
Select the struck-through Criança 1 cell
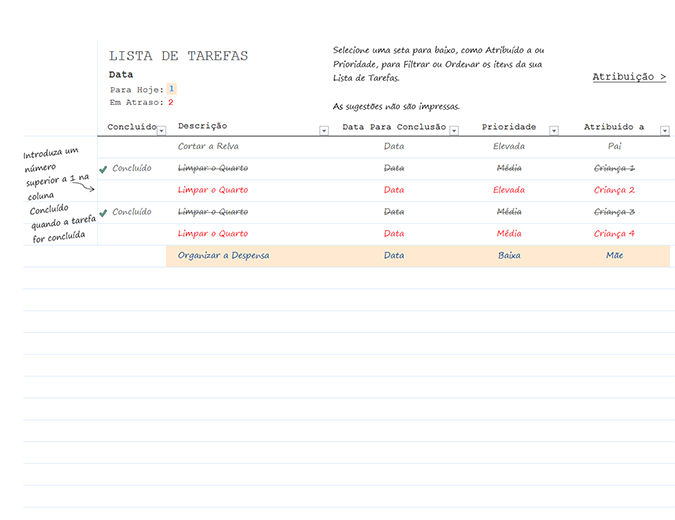coord(614,168)
